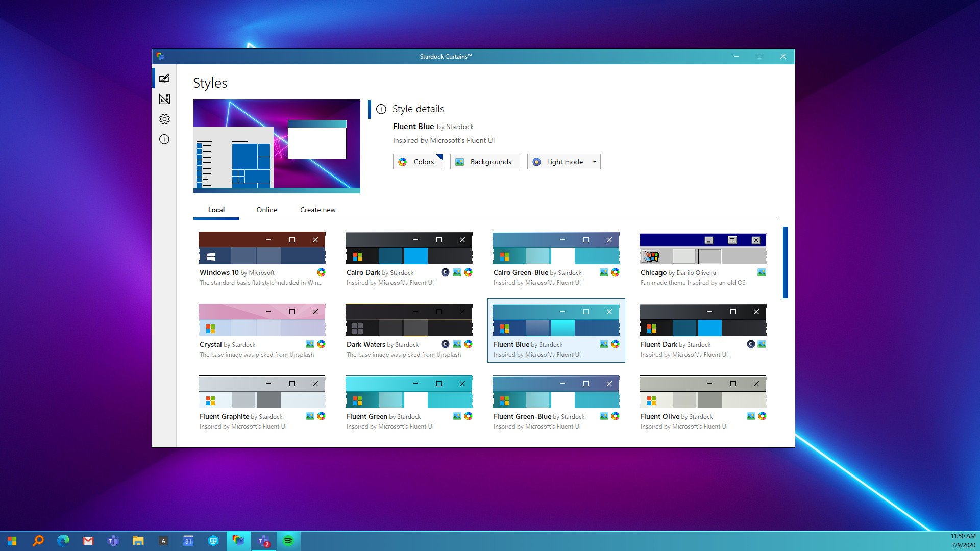Open the Create new tab
Screen dimensions: 980x551
pos(317,210)
